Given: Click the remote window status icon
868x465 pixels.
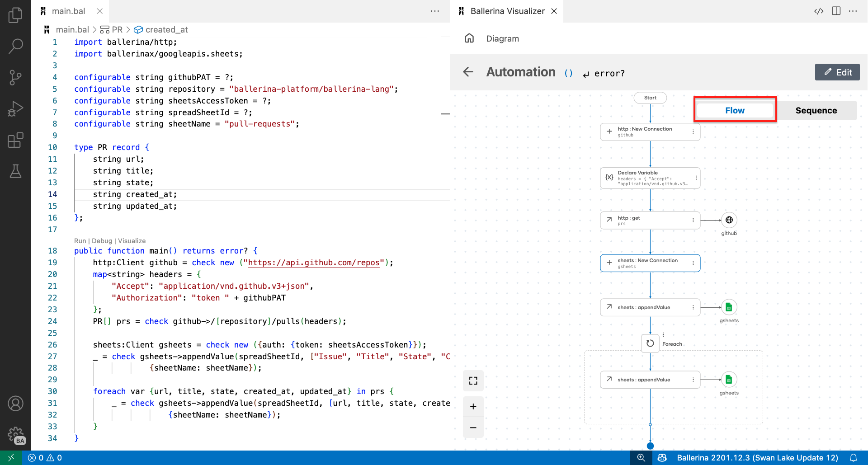Looking at the screenshot, I should (11, 458).
